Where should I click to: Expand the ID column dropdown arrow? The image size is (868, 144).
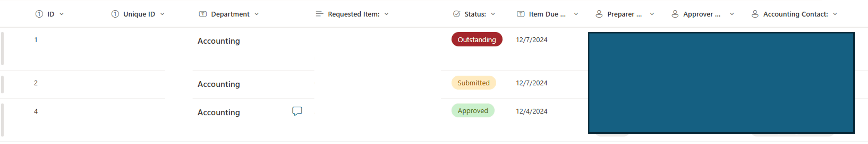point(62,14)
